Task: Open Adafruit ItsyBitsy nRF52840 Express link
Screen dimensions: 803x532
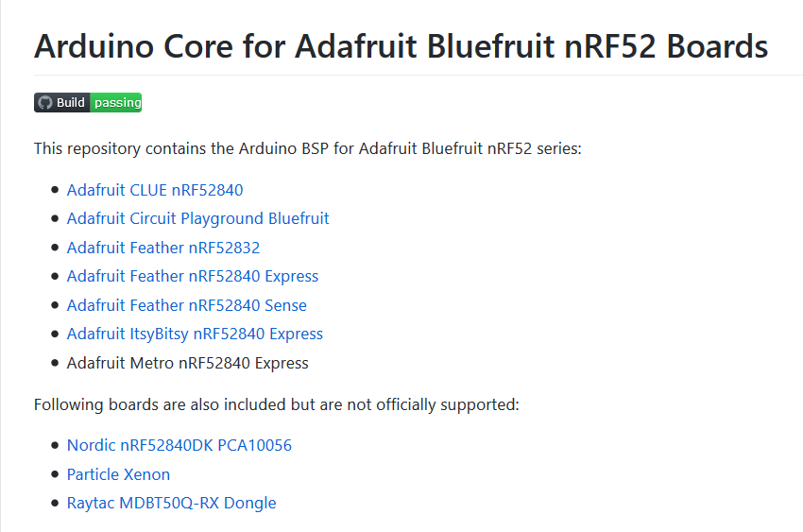Action: tap(195, 334)
